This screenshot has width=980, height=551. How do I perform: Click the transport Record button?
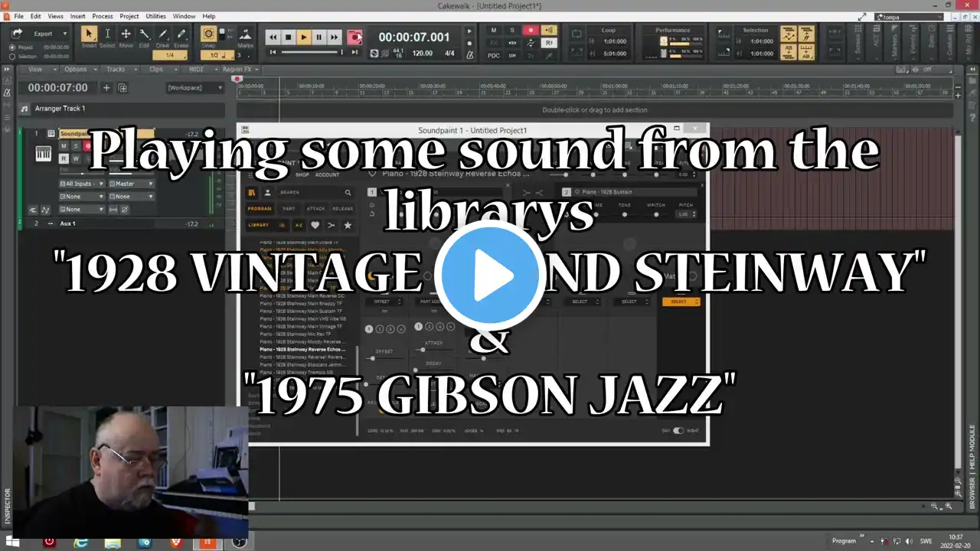(x=354, y=37)
